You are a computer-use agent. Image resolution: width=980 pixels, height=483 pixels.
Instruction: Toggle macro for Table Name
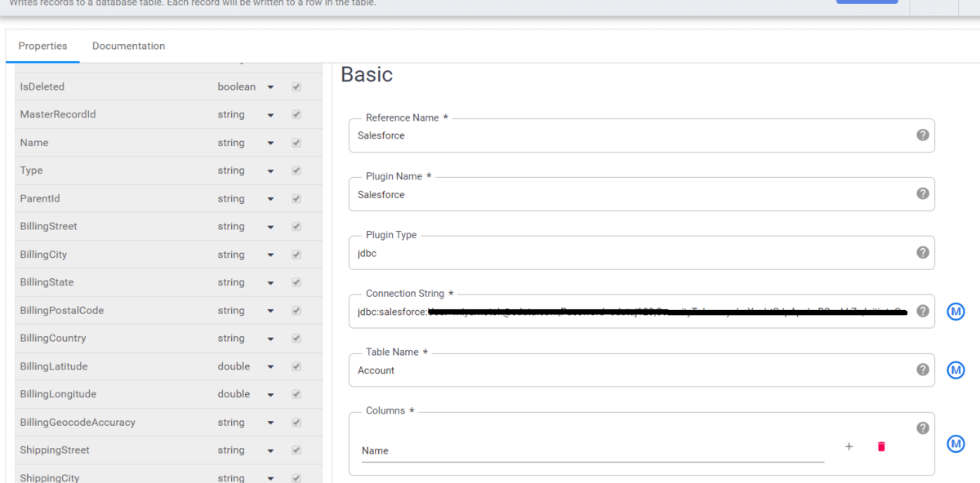(955, 370)
